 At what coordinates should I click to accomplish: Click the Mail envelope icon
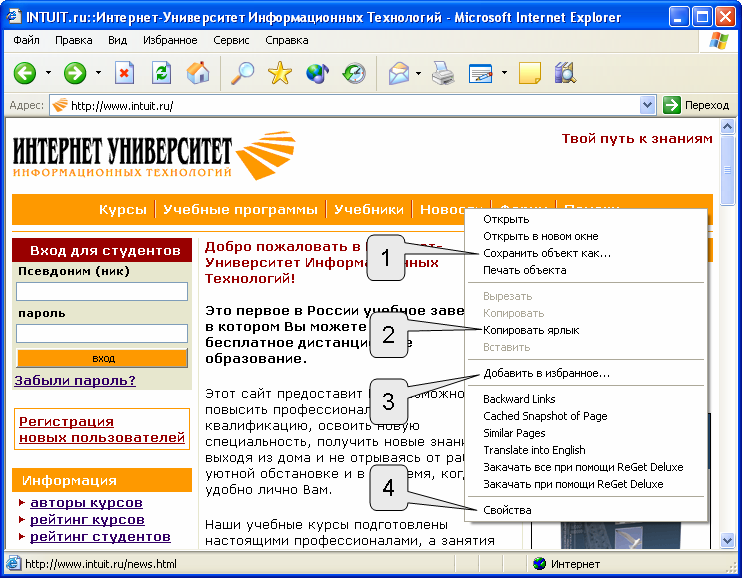point(399,73)
